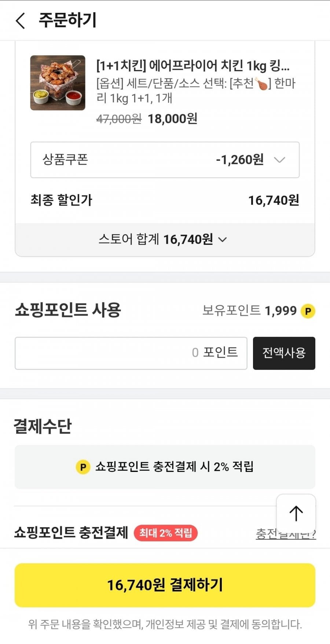Expand the 스토어 합계 16,740원 summary
The width and height of the screenshot is (330, 644).
pyautogui.click(x=163, y=240)
